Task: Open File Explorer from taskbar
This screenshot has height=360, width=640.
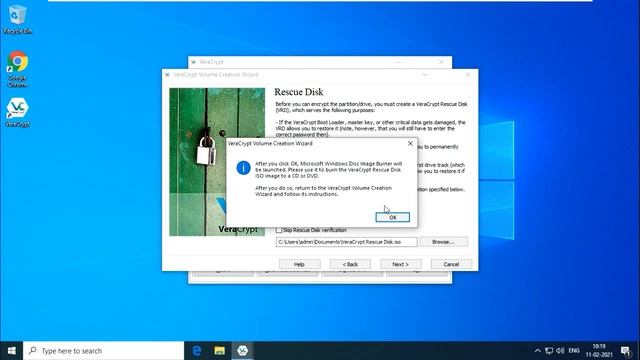Action: [x=220, y=351]
